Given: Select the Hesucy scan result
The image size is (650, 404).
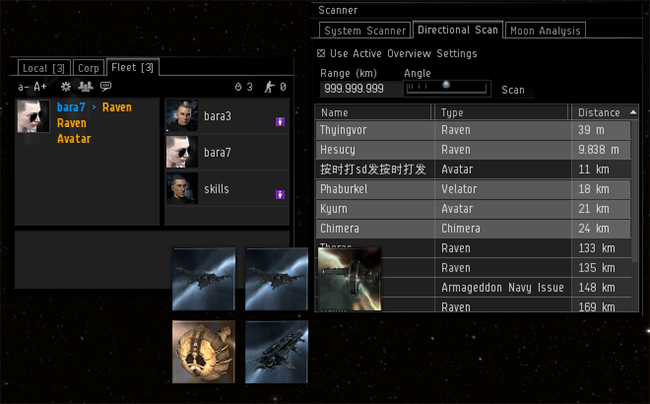Looking at the screenshot, I should (x=473, y=150).
